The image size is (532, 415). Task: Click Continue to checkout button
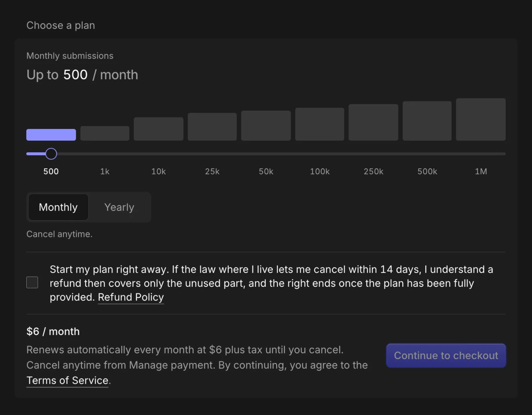(446, 356)
